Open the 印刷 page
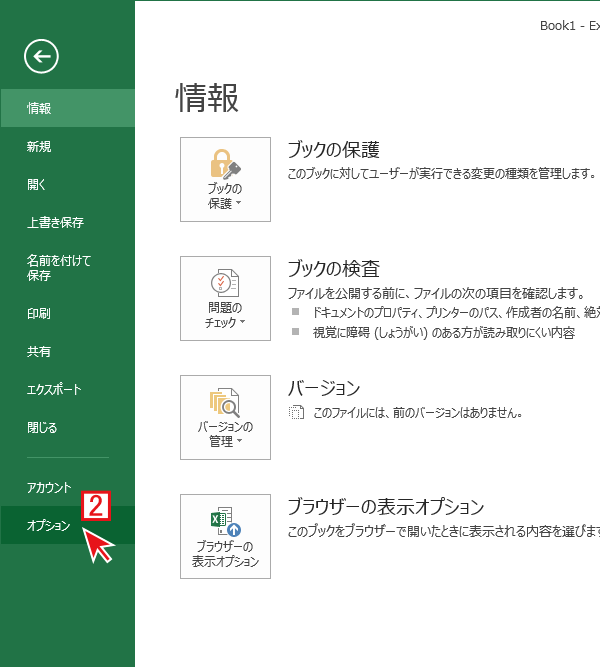 coord(68,314)
